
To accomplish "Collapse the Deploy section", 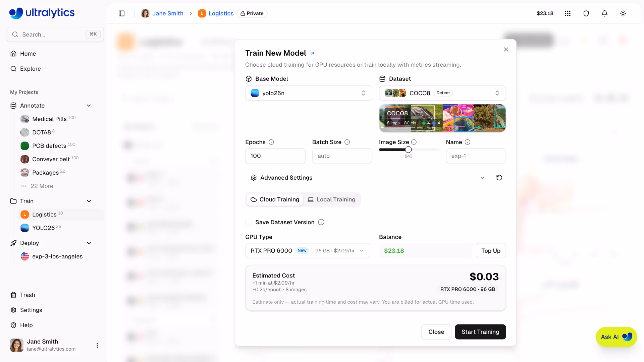I will (x=89, y=243).
